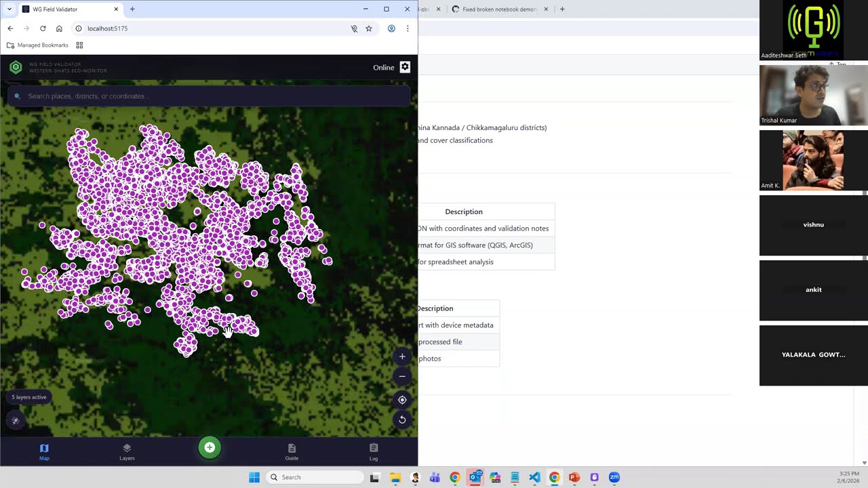
Task: Go to browser home page
Action: coord(59,28)
